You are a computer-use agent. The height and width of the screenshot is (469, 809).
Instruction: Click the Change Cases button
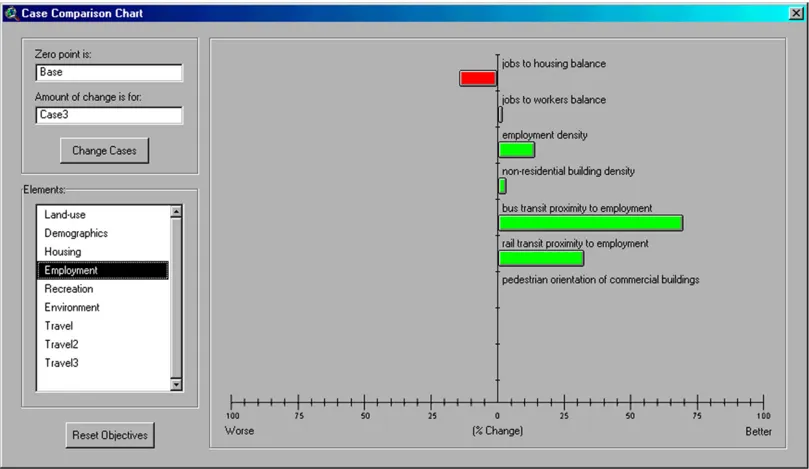[x=104, y=151]
